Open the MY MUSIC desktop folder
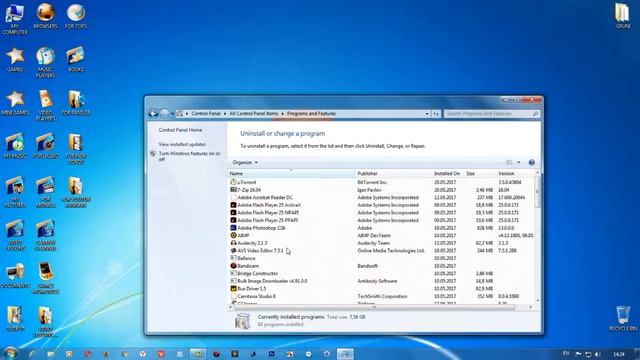 (15, 146)
